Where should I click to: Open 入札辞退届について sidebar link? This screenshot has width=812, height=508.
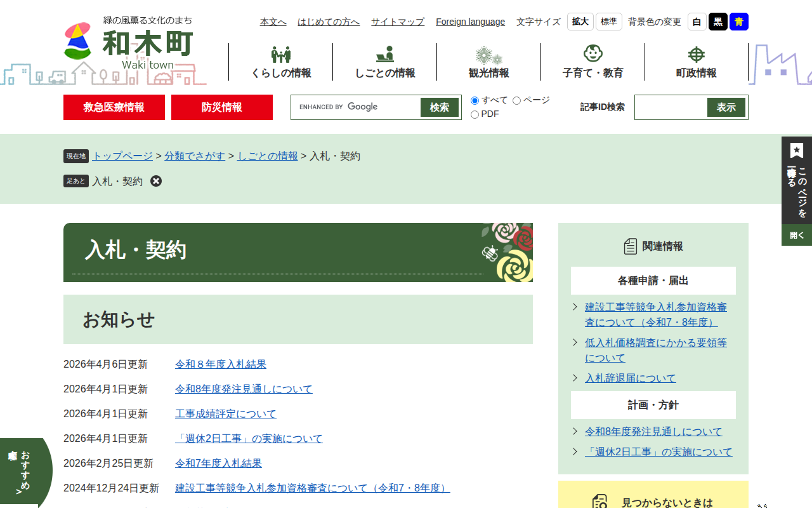click(631, 378)
